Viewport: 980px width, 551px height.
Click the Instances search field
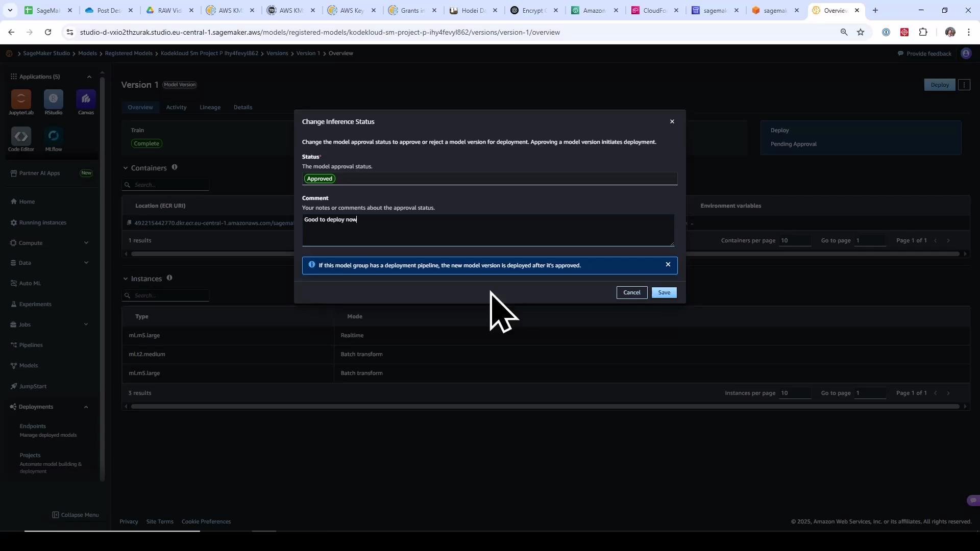[x=165, y=295]
